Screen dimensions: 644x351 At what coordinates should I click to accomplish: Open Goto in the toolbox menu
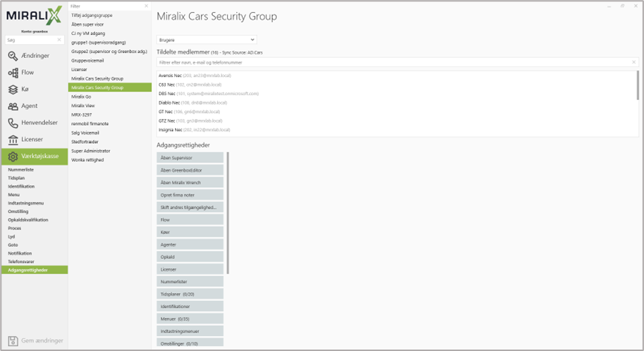pyautogui.click(x=13, y=245)
